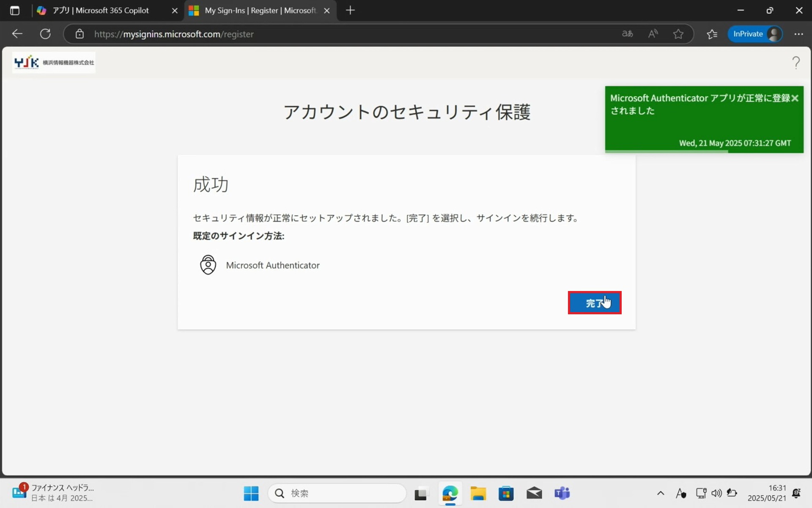Image resolution: width=812 pixels, height=508 pixels.
Task: Open the volume tray icon
Action: click(x=716, y=493)
